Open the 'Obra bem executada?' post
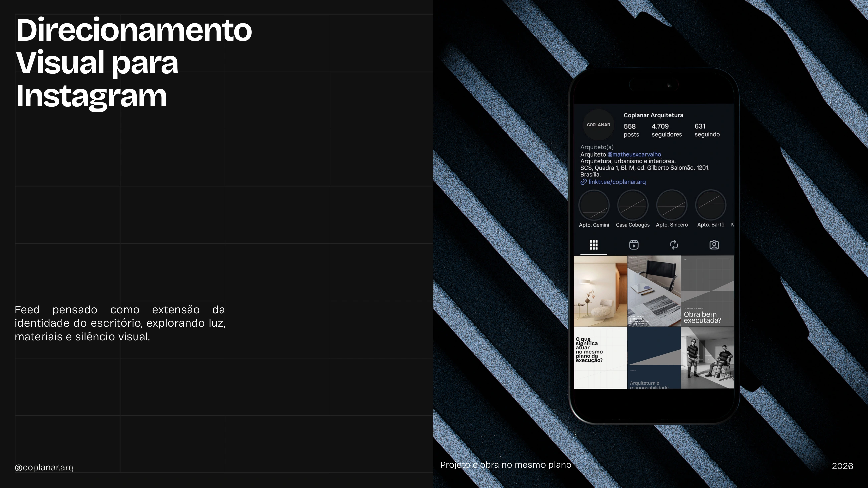868x488 pixels. tap(708, 291)
